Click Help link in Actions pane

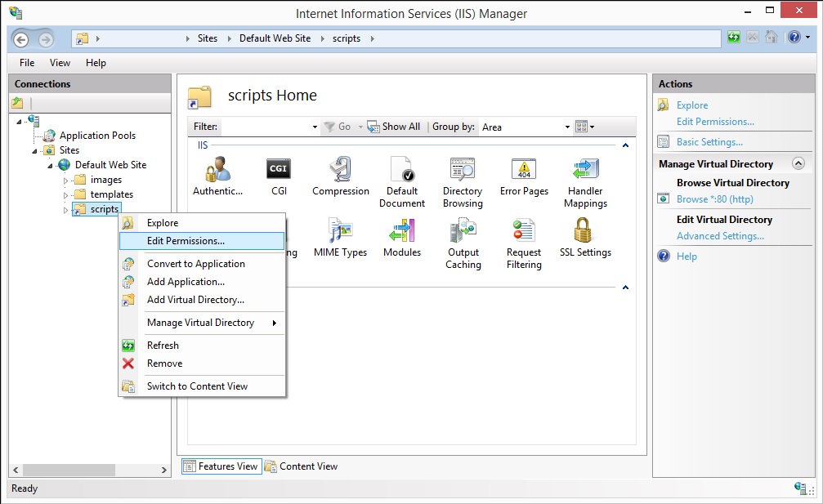pos(687,256)
